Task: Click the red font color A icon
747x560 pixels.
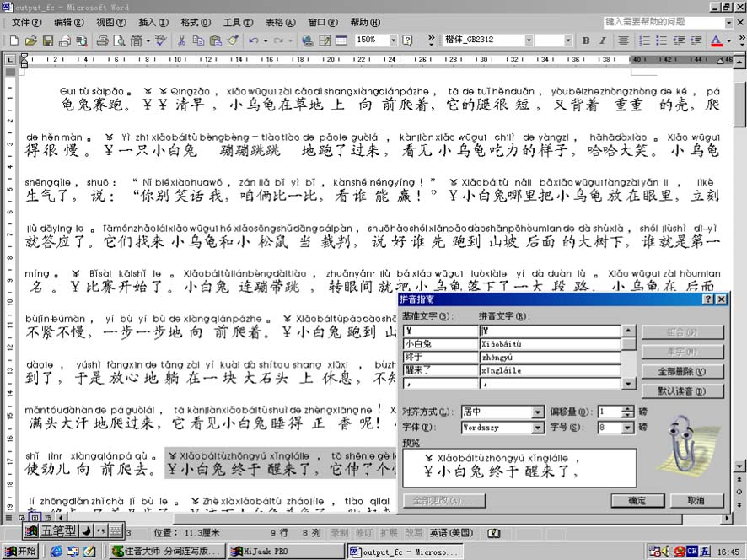Action: coord(716,40)
